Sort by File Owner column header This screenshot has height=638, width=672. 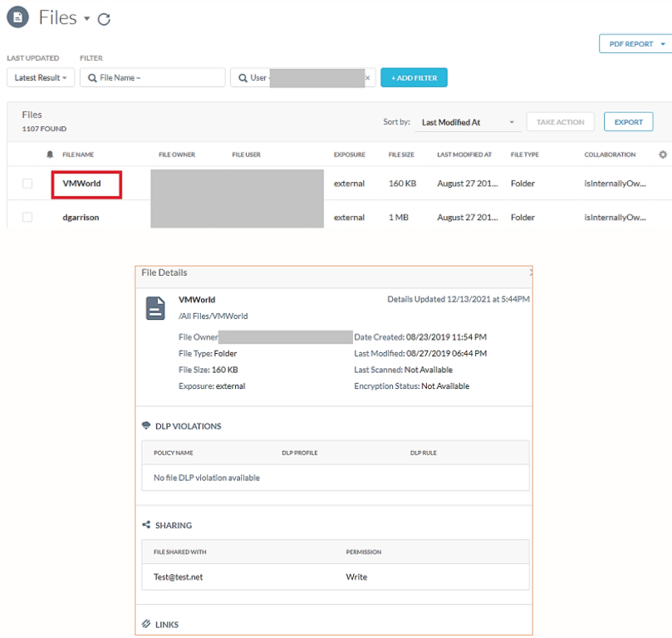coord(177,155)
